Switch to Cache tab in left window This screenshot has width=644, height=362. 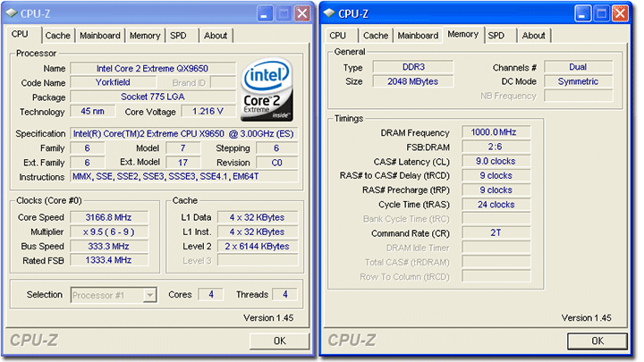57,36
